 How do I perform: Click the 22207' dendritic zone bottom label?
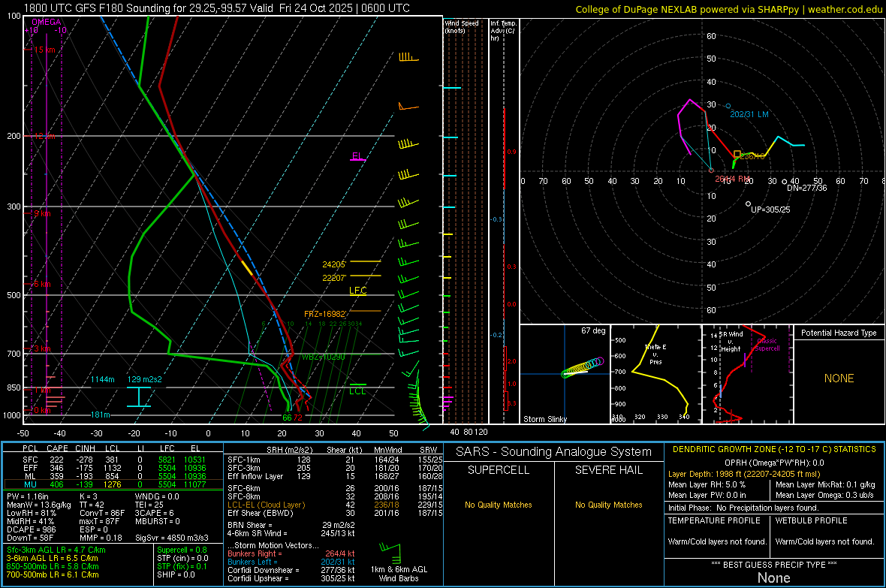335,278
